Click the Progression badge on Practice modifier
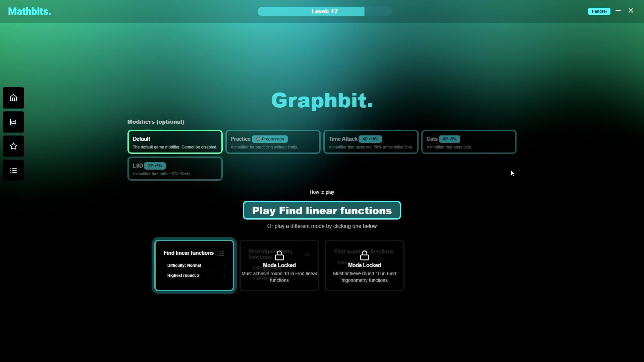 click(x=270, y=139)
